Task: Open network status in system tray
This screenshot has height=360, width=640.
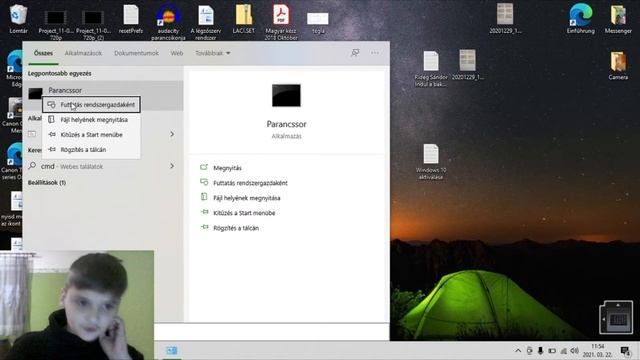Action: point(564,351)
